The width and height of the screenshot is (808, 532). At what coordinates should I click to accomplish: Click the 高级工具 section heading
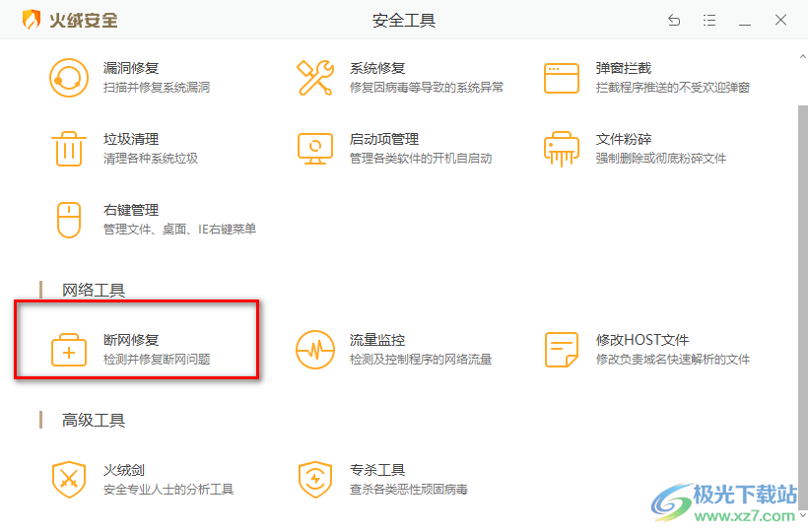pos(94,421)
